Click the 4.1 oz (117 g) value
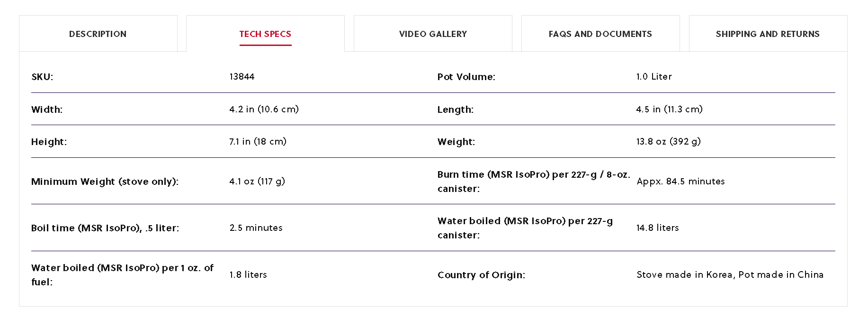 257,182
